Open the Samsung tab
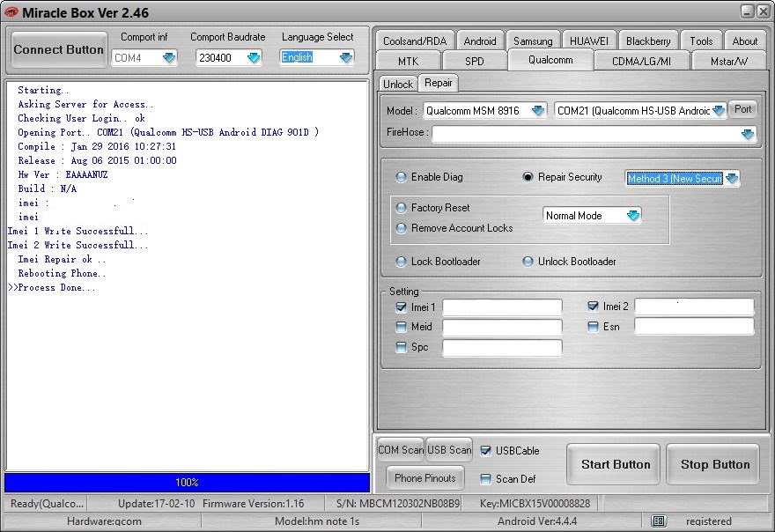The width and height of the screenshot is (775, 532). (x=533, y=41)
